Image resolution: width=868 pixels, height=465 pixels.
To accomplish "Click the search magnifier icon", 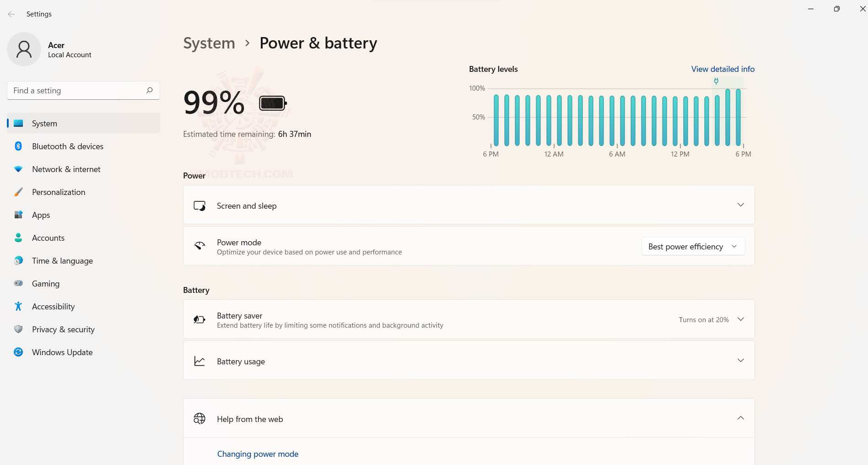I will (149, 91).
